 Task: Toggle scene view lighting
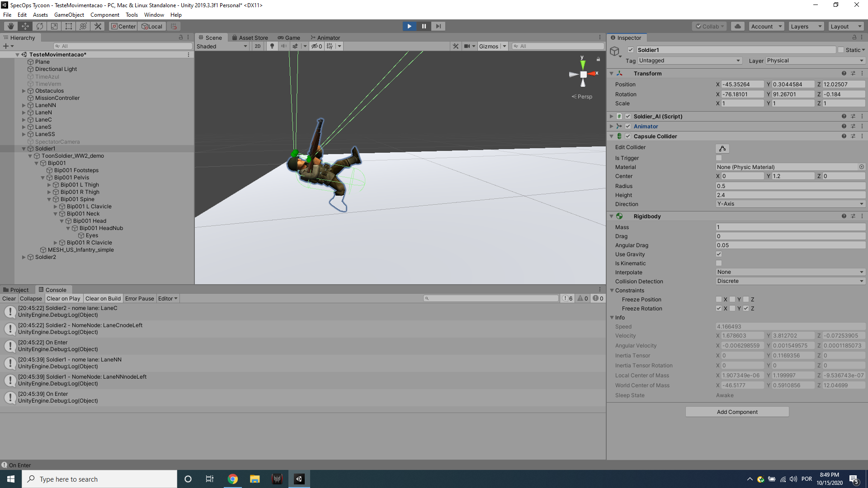coord(272,46)
